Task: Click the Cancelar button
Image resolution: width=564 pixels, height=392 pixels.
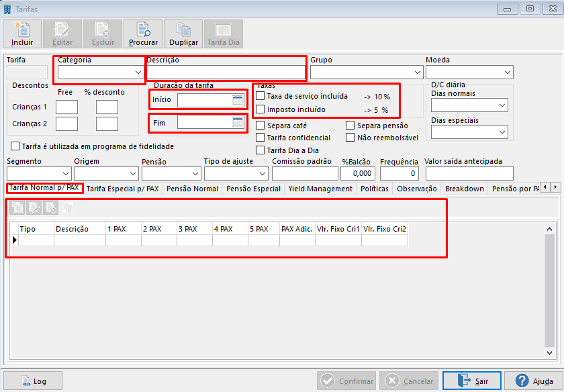Action: tap(409, 381)
